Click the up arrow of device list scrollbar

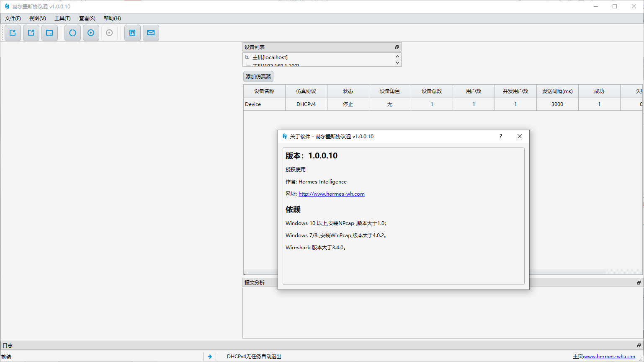coord(398,56)
